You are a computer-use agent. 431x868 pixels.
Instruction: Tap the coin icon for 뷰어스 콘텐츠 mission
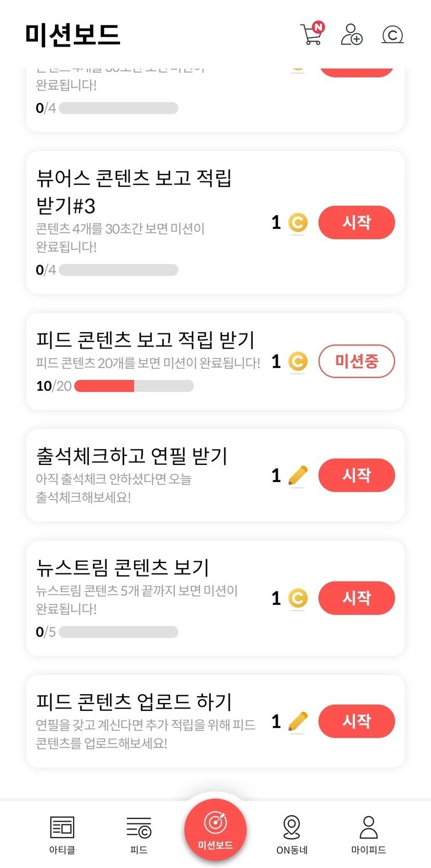[298, 223]
